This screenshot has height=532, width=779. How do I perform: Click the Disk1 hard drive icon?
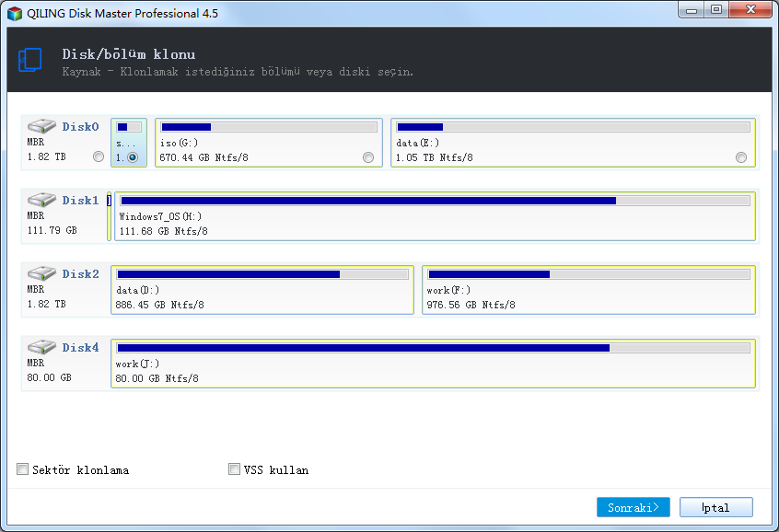[41, 200]
